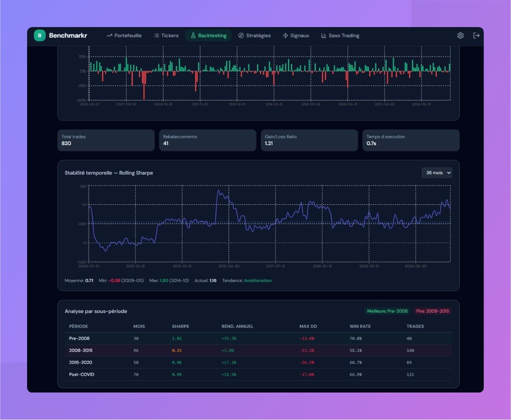This screenshot has height=420, width=511.
Task: Click the Portefeuille trending-arrow icon
Action: [109, 36]
